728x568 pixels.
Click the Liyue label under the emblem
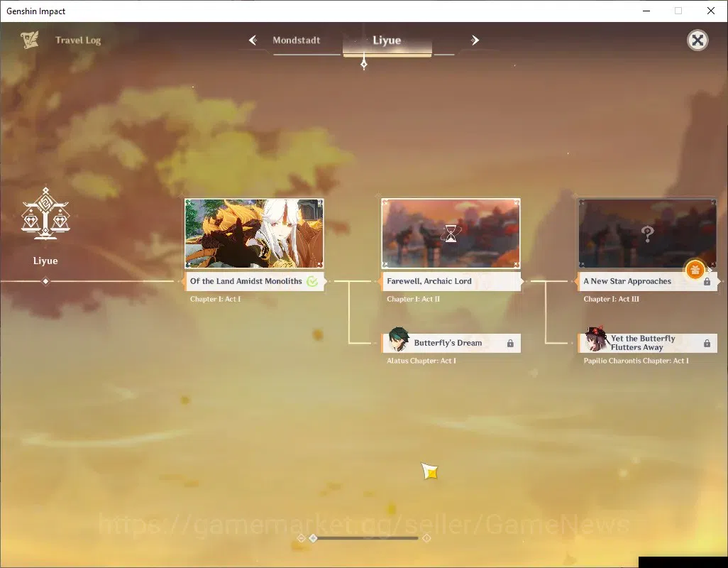pos(45,261)
